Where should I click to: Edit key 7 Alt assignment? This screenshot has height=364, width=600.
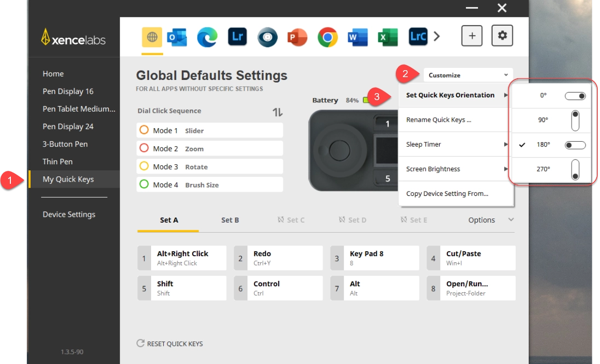click(374, 288)
